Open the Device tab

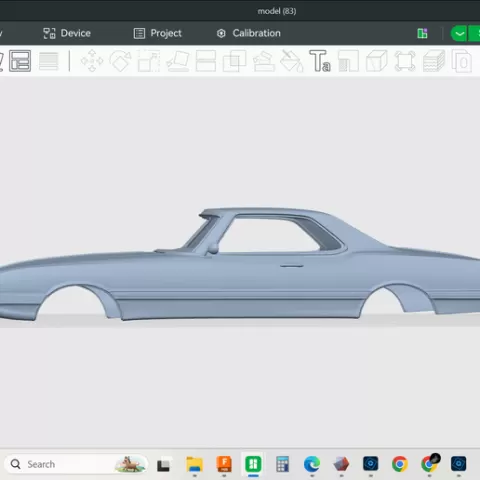(x=67, y=33)
